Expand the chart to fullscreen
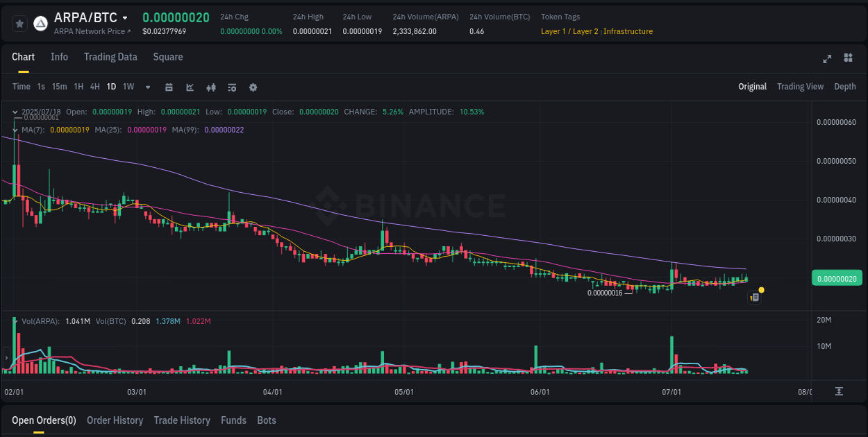Viewport: 868px width, 437px height. (x=827, y=58)
